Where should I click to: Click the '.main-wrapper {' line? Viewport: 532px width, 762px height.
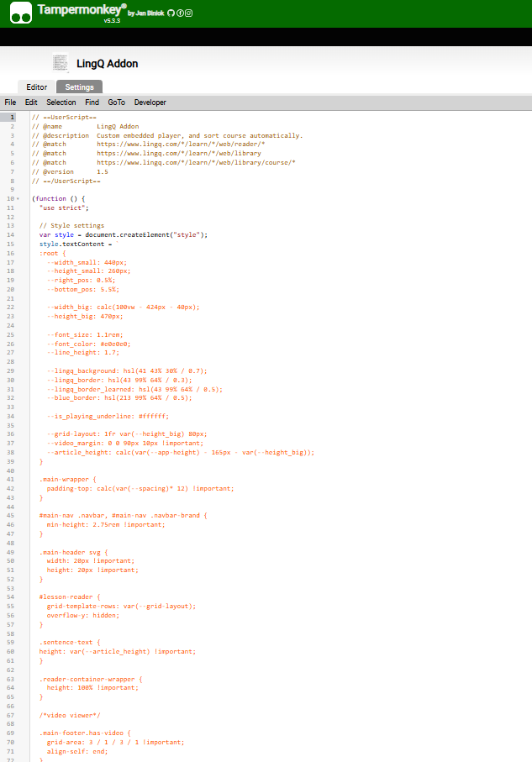(67, 479)
